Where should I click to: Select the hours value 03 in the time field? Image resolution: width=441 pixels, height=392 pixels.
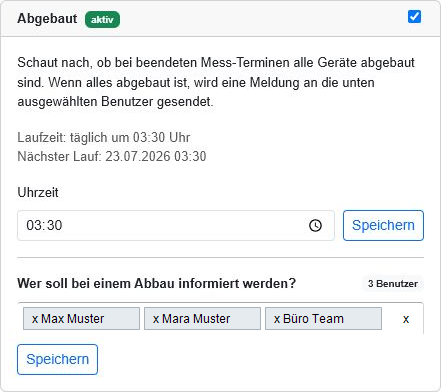pyautogui.click(x=33, y=225)
